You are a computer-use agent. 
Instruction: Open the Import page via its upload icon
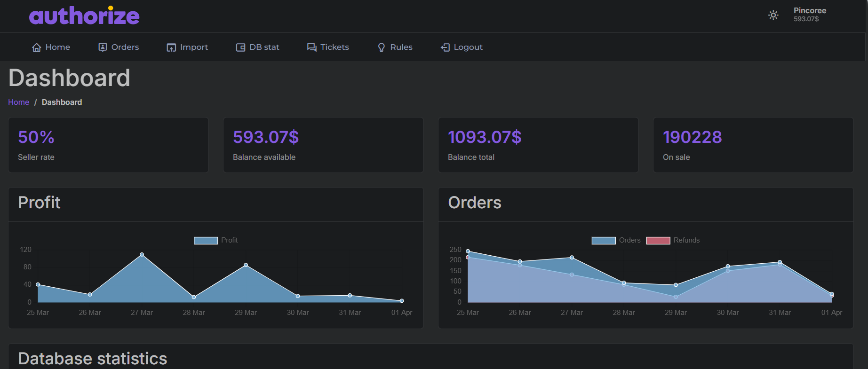(171, 47)
